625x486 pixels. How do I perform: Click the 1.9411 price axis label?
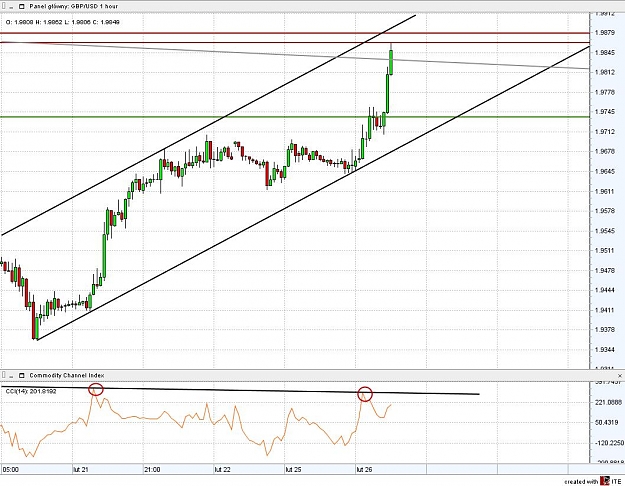point(604,310)
